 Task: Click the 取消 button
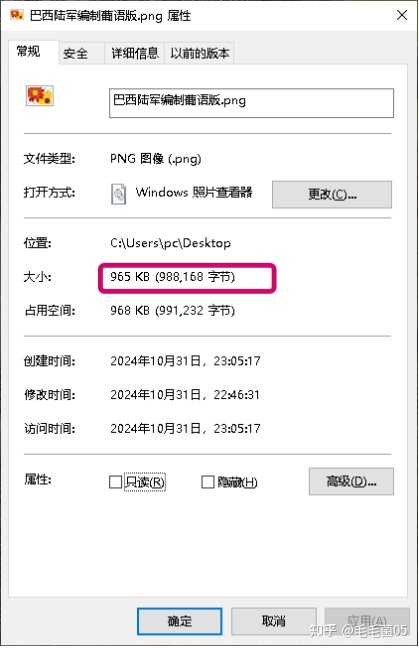[274, 621]
